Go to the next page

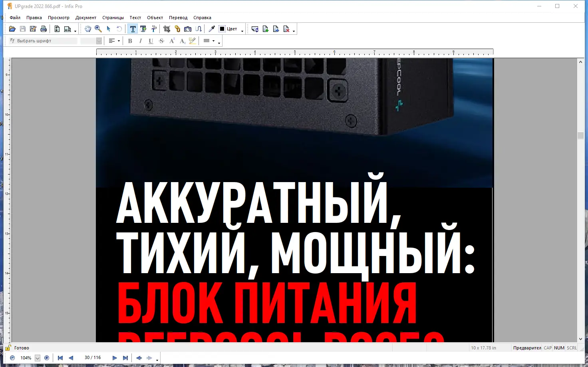(x=115, y=357)
